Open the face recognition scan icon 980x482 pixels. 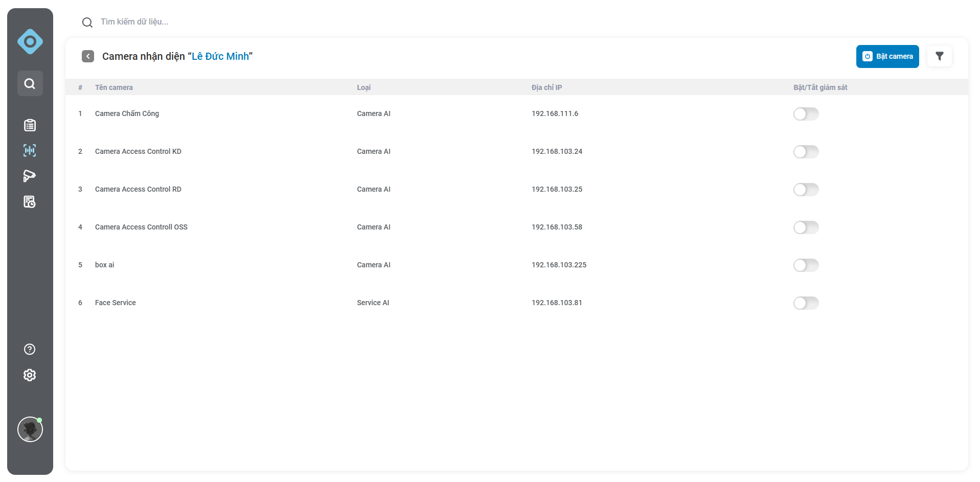(x=30, y=150)
